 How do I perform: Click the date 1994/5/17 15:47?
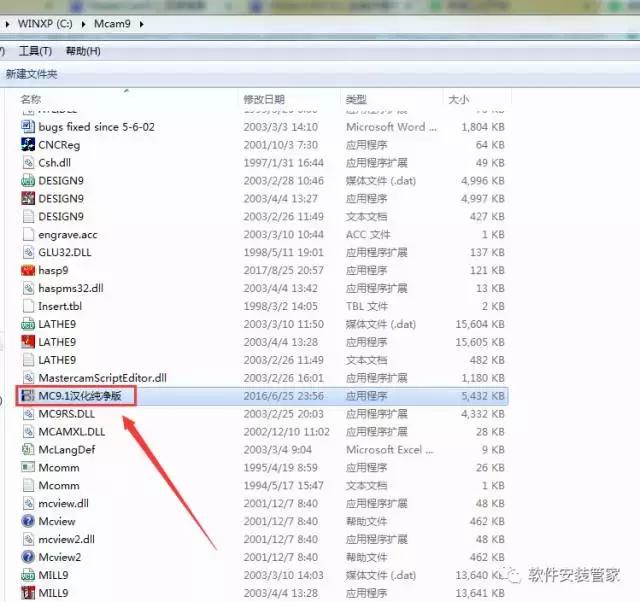pos(284,485)
